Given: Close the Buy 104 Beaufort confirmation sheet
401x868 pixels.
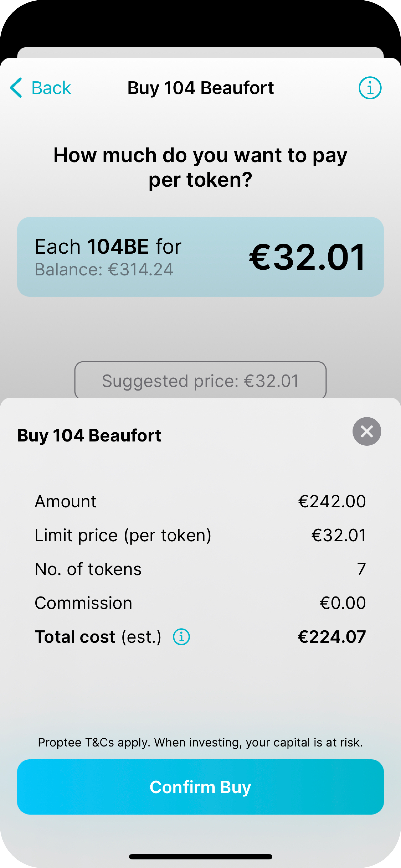Looking at the screenshot, I should pyautogui.click(x=367, y=431).
